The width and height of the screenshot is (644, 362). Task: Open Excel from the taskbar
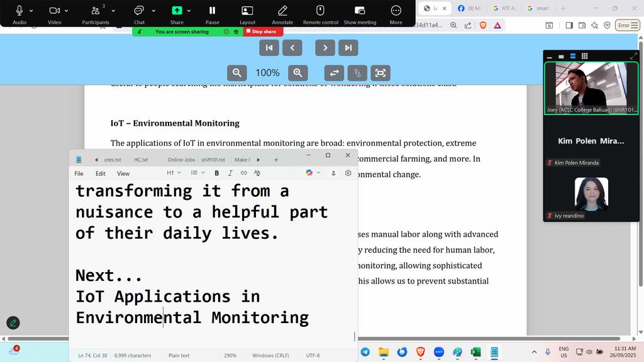pos(475,352)
